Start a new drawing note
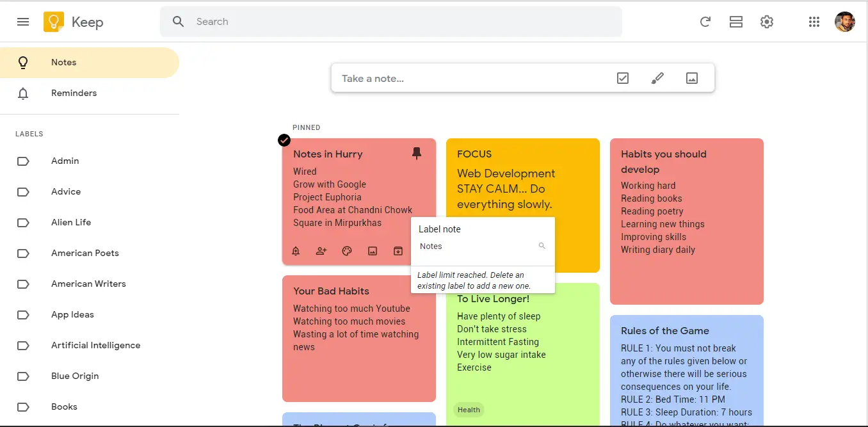 click(x=657, y=77)
